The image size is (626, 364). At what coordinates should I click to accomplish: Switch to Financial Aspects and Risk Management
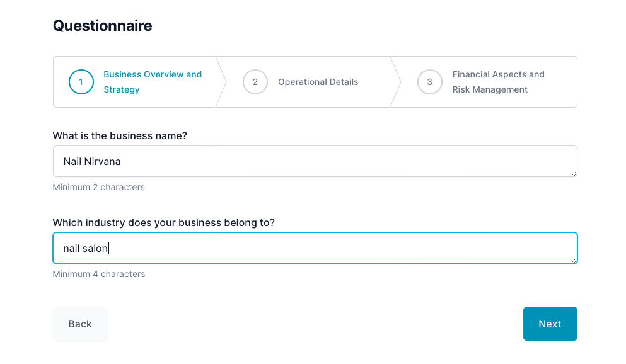498,82
